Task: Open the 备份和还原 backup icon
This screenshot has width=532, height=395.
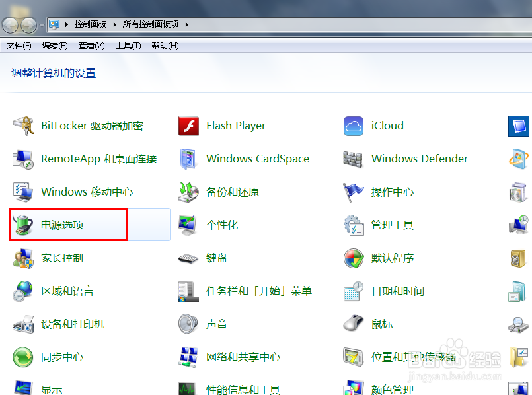Action: [188, 192]
